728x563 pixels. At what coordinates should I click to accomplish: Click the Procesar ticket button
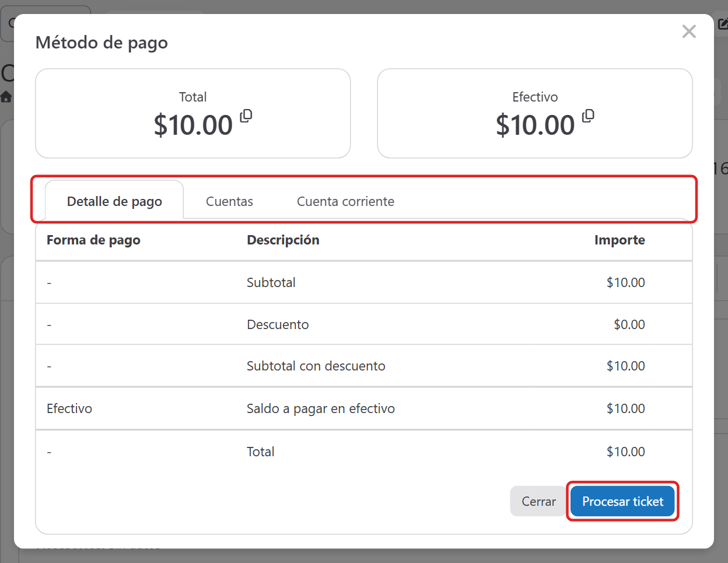coord(622,501)
